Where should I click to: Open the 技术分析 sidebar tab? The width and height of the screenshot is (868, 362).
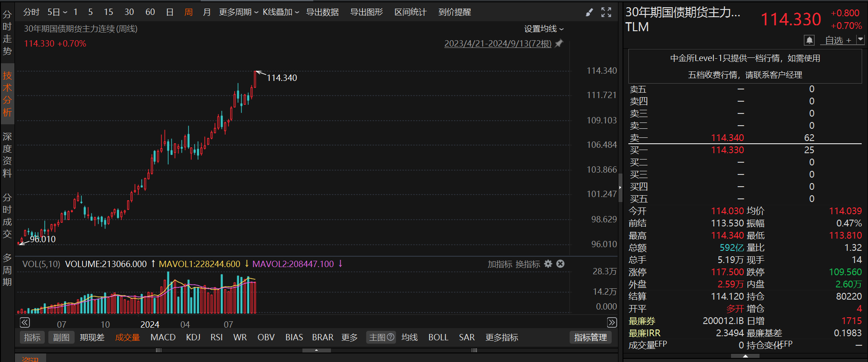coord(7,94)
